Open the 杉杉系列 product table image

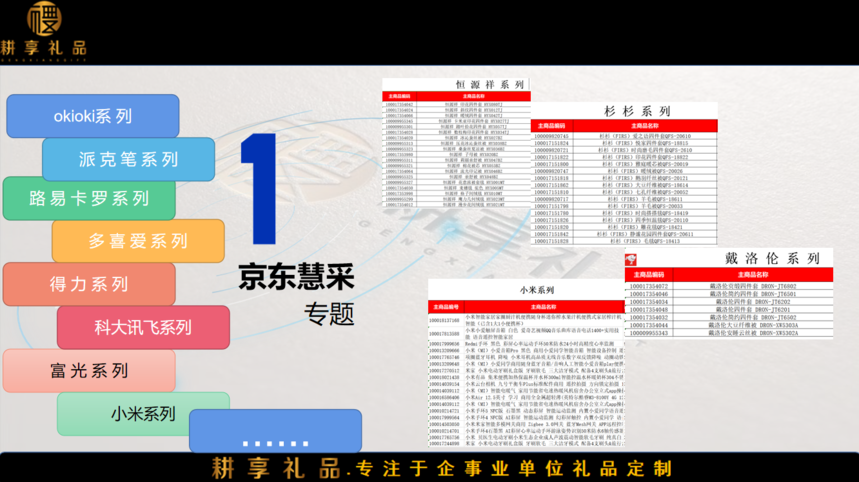[624, 173]
